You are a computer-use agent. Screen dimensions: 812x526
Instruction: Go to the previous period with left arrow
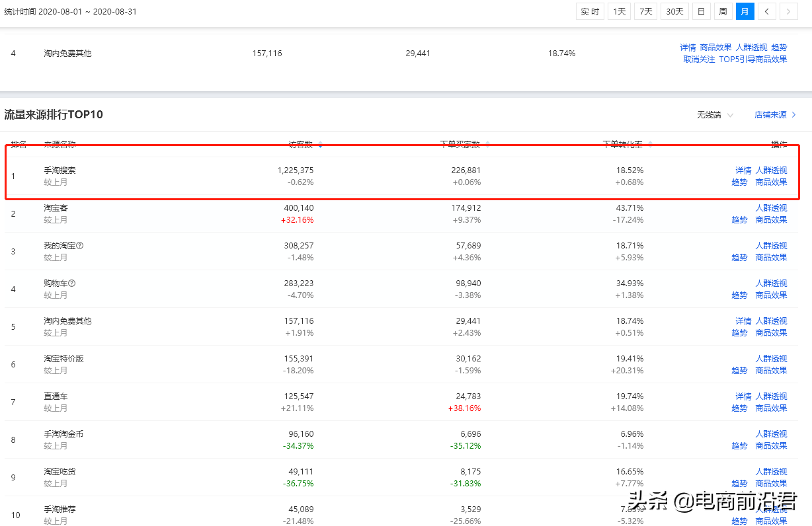tap(766, 11)
